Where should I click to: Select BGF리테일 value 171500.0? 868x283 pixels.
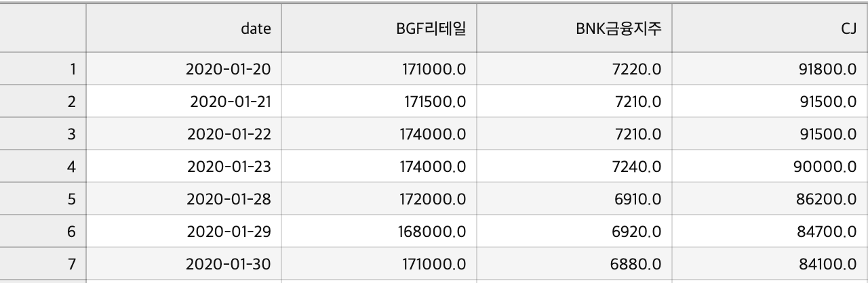click(379, 102)
